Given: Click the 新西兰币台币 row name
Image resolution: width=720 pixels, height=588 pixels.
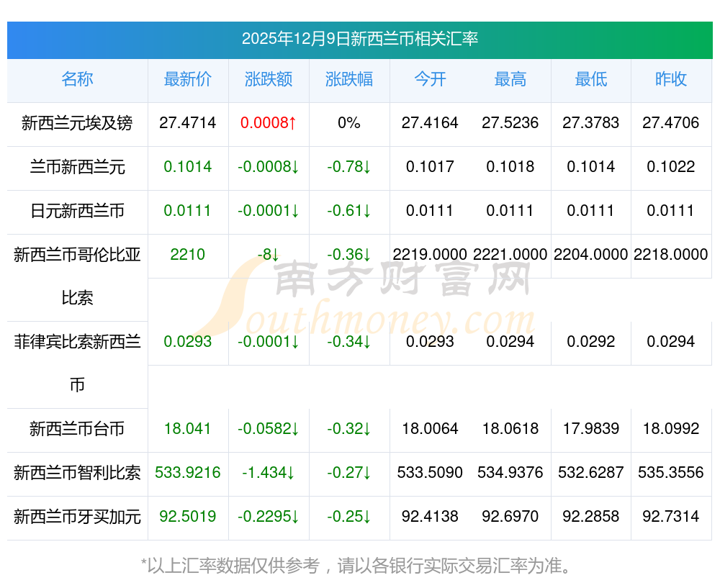Looking at the screenshot, I should point(77,429).
